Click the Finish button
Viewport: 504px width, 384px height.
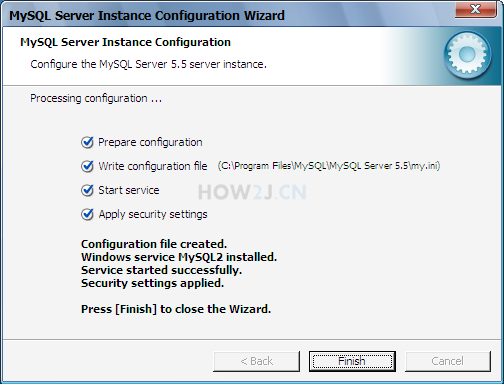pos(352,361)
